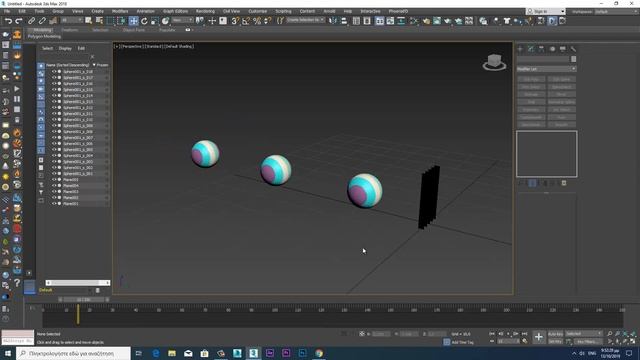
Task: Click the Play Animation button
Action: click(508, 334)
